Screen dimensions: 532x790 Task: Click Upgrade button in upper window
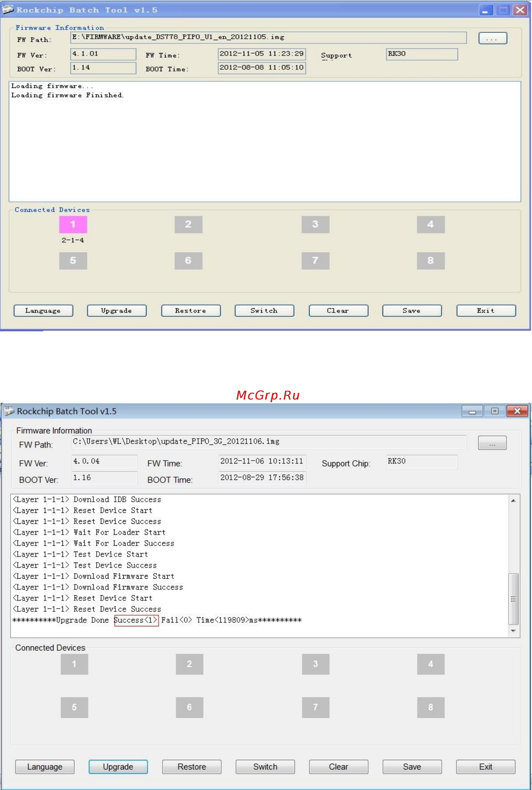click(x=117, y=310)
